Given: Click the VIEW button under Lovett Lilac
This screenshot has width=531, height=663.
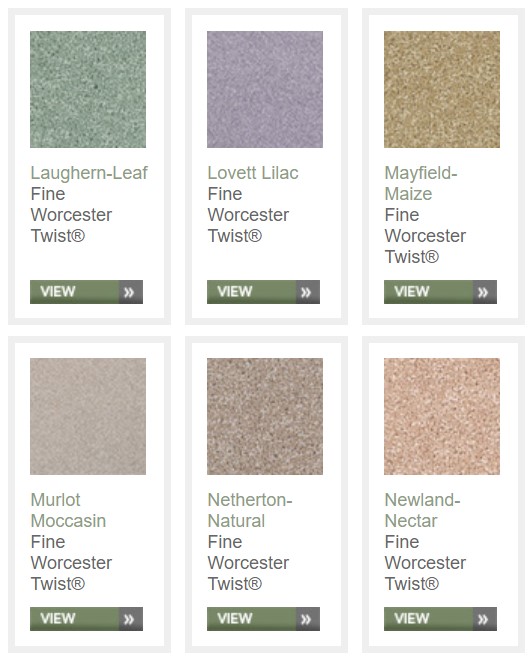Looking at the screenshot, I should click(x=263, y=292).
